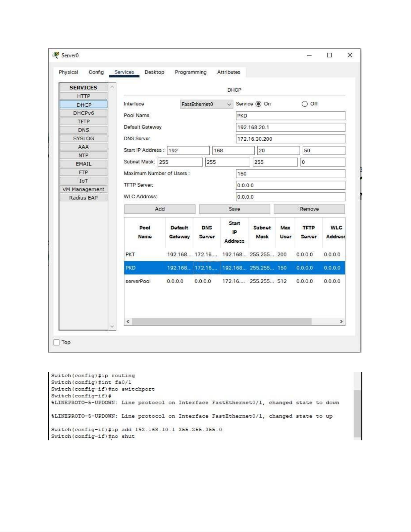The height and width of the screenshot is (532, 411).
Task: Click the Pool Name input field
Action: point(291,116)
